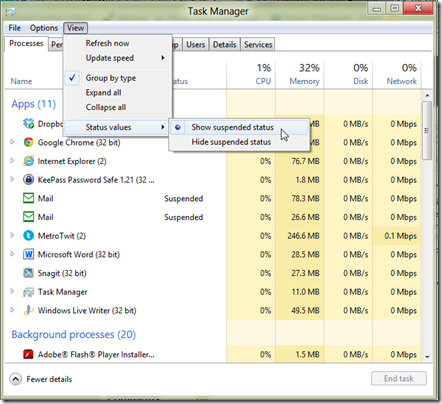Sort by the Memory column header
This screenshot has height=404, width=442.
300,74
